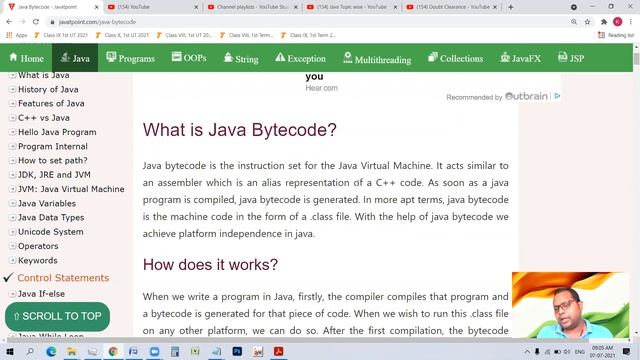Open the Class X, 1st UT 2021 bookmark
Viewport: 640px width, 360px height.
(122, 35)
